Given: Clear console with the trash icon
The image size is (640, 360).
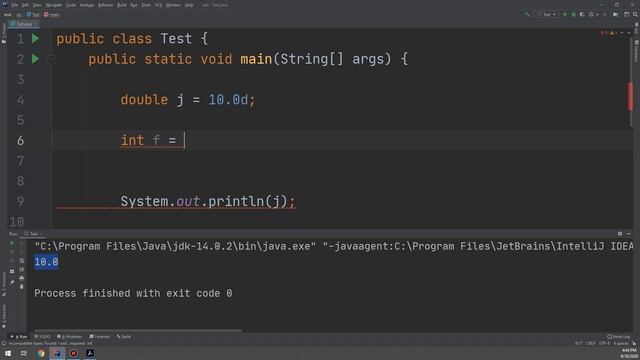Looking at the screenshot, I should [22, 287].
